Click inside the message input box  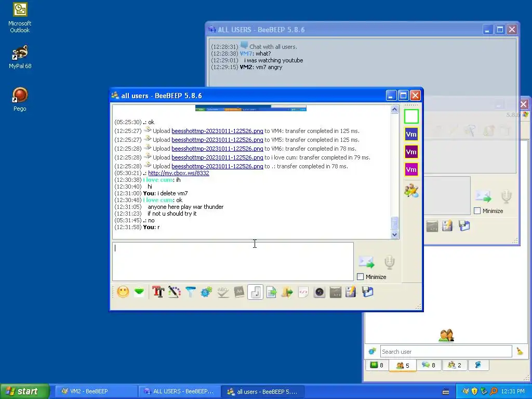[x=233, y=262]
